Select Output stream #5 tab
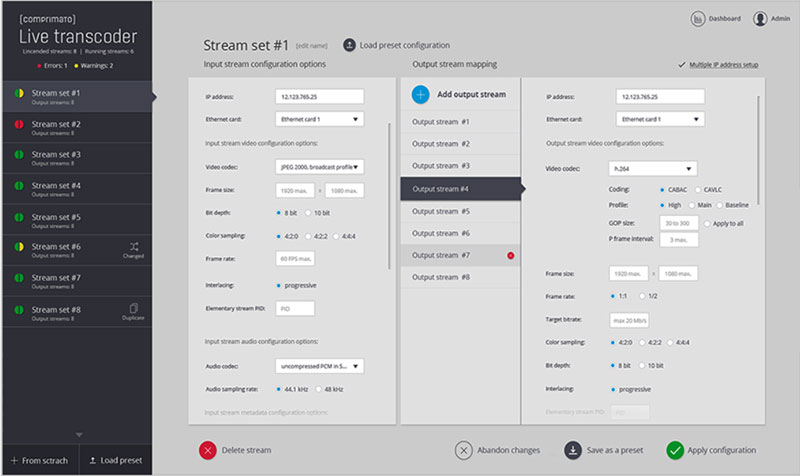Screen dimensions: 800x476 (x=460, y=211)
